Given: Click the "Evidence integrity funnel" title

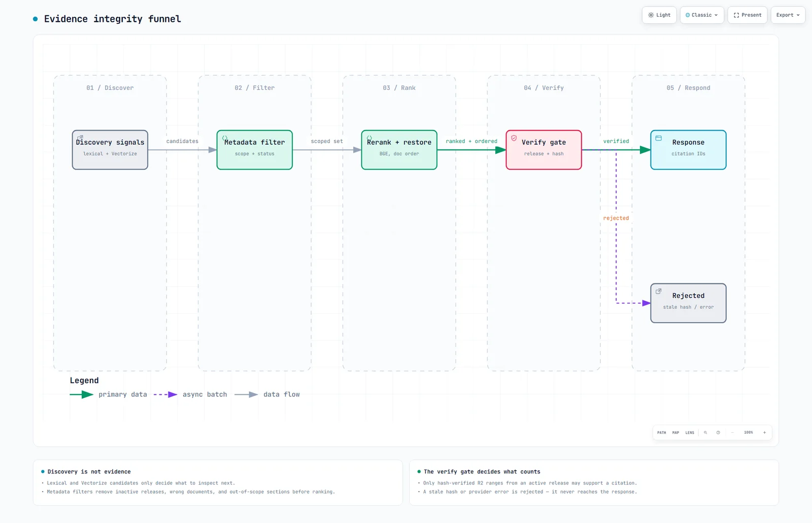Looking at the screenshot, I should click(x=112, y=19).
